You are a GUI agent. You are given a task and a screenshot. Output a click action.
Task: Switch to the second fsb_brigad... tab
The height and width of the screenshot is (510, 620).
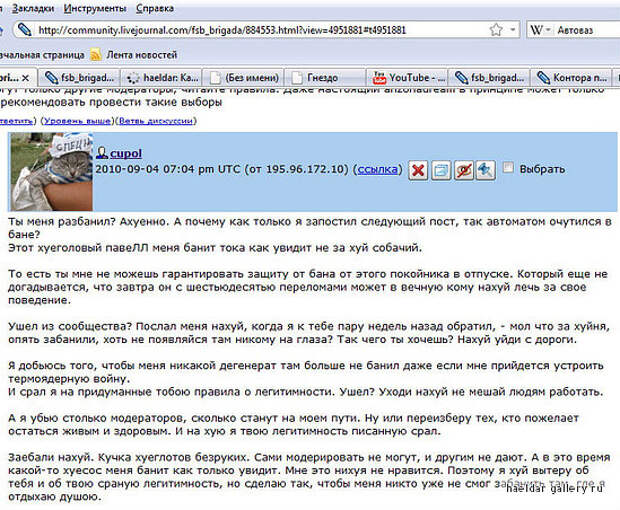pos(490,78)
